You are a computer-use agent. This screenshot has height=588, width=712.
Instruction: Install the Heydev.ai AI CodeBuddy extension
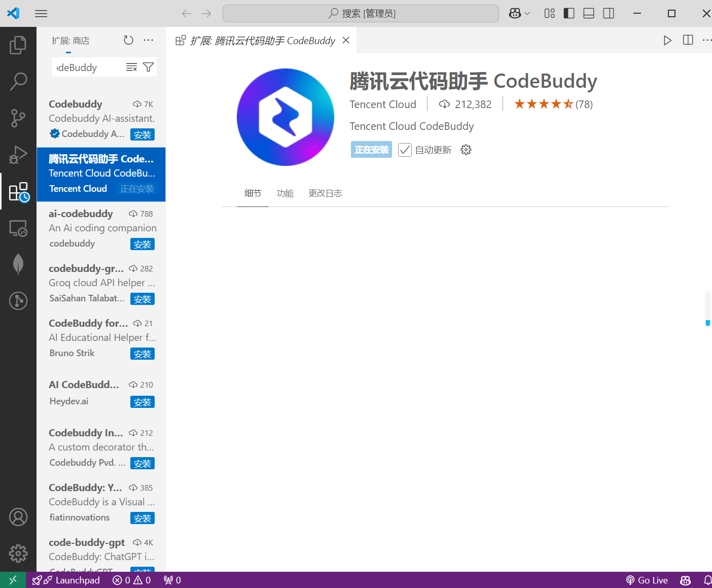point(143,402)
